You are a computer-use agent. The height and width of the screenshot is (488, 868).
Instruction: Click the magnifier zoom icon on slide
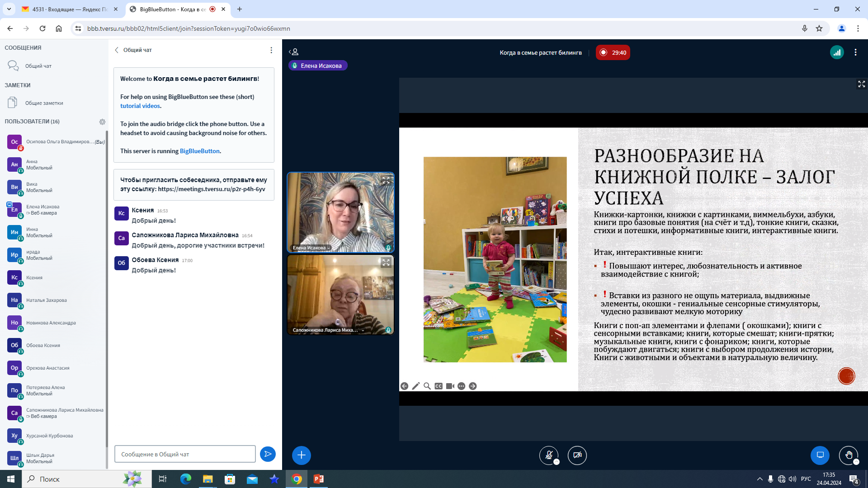(427, 386)
